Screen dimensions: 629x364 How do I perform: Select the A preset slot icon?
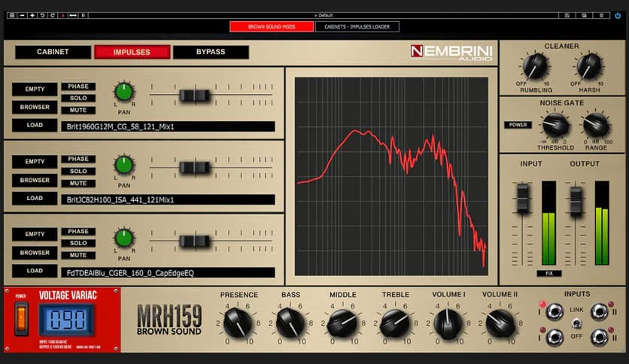(x=62, y=15)
